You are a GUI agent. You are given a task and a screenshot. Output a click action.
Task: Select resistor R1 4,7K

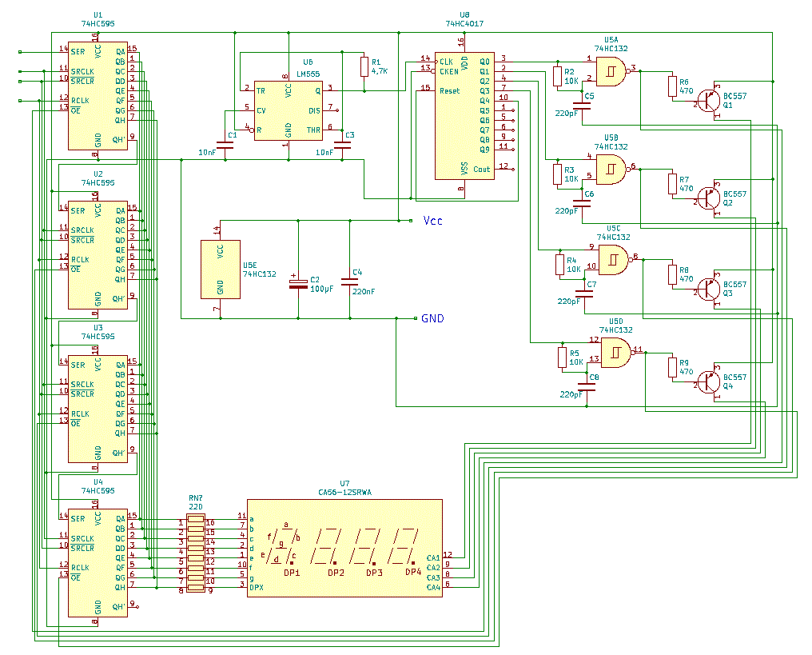[364, 67]
